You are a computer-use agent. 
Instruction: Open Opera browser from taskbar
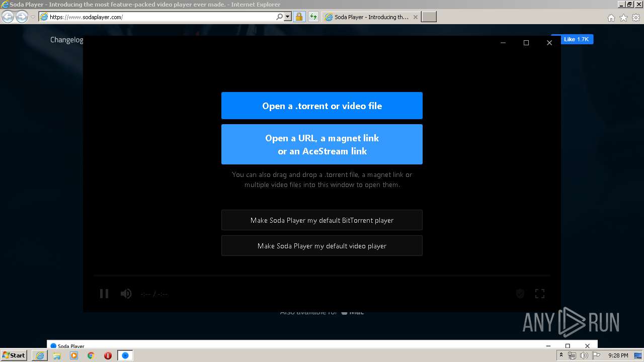click(108, 355)
